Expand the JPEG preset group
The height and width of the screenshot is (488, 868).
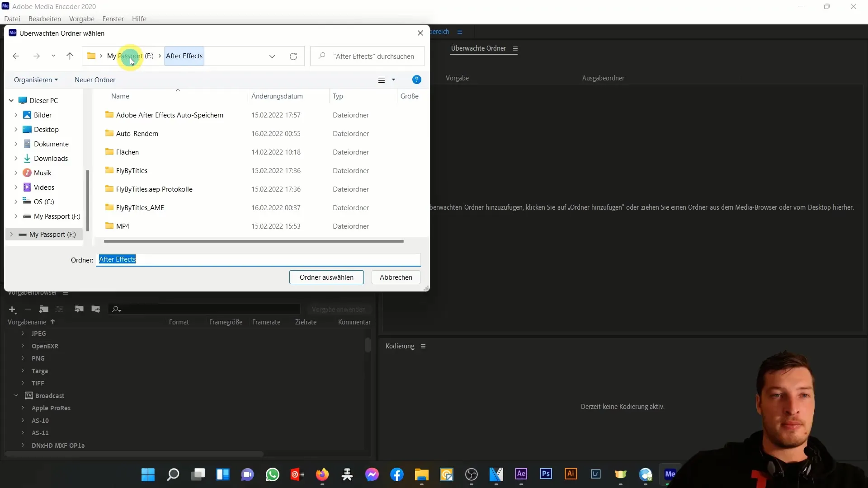coord(22,333)
